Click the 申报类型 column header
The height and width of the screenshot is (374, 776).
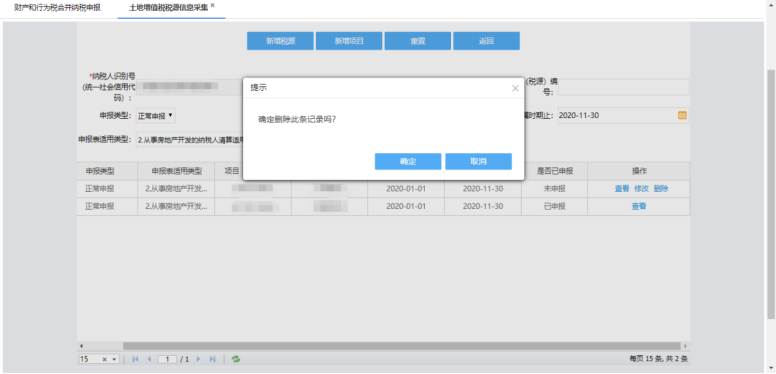pos(100,171)
